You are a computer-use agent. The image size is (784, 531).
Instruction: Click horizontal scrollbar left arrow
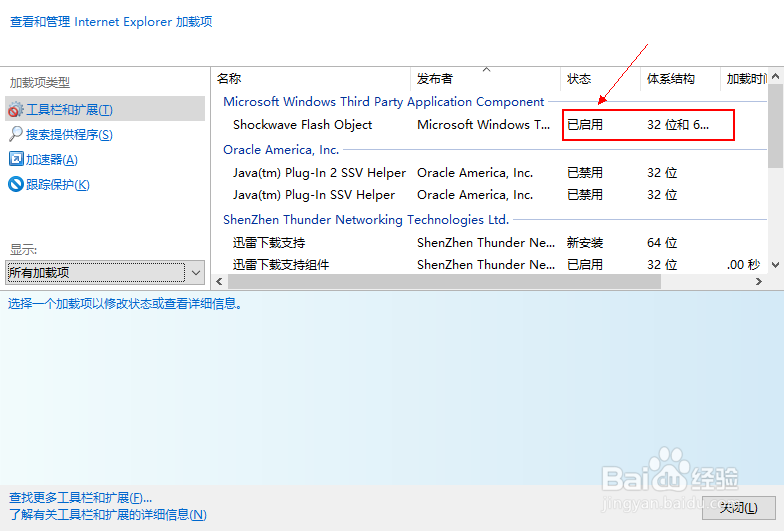(x=220, y=282)
